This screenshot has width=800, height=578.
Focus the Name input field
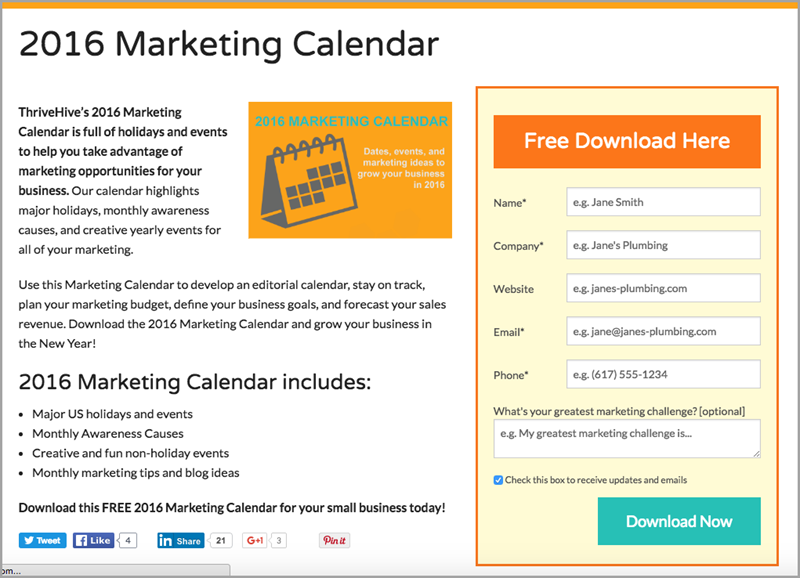pyautogui.click(x=663, y=202)
